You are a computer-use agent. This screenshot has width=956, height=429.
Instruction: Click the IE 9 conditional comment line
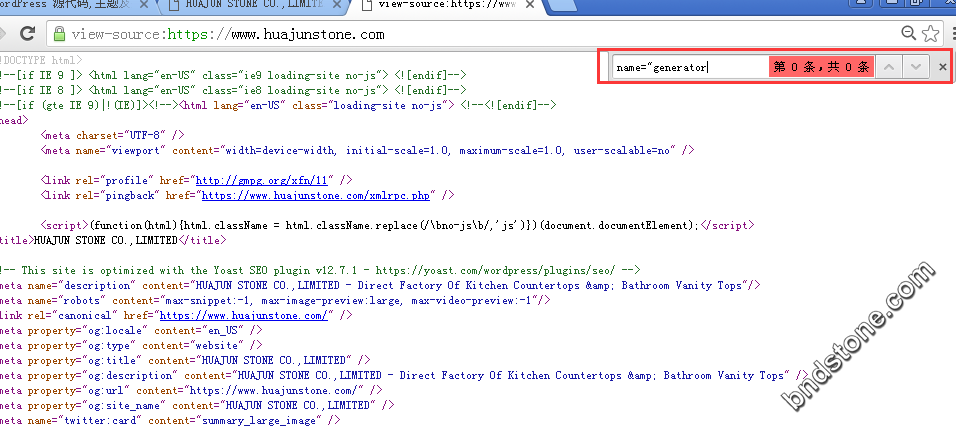coord(234,76)
